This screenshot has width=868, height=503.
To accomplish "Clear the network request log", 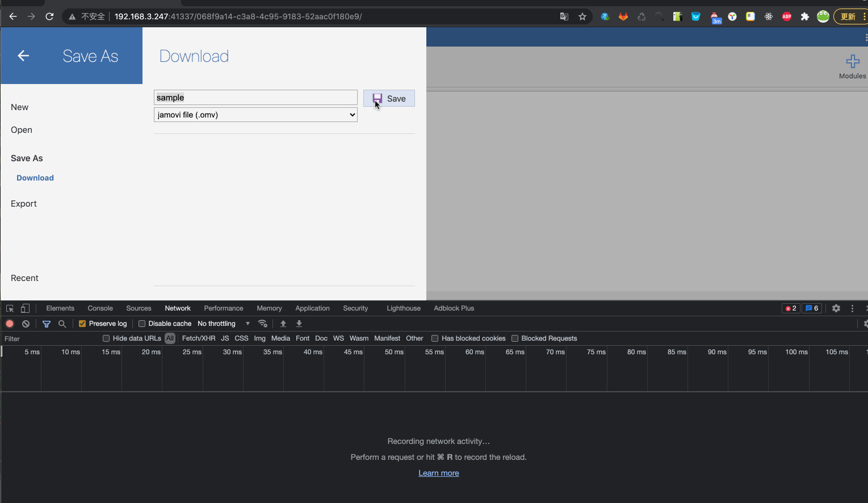I will (x=26, y=324).
